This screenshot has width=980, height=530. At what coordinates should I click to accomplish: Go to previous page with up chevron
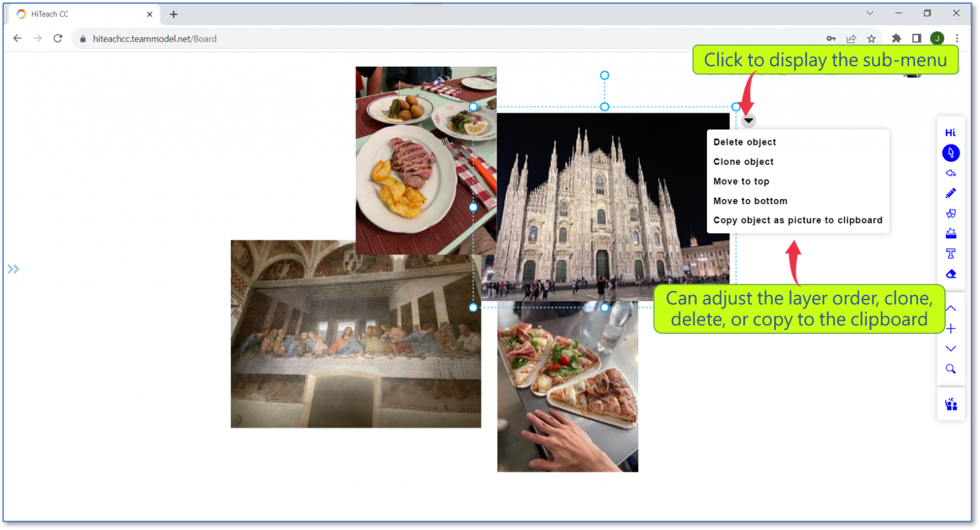(x=951, y=308)
